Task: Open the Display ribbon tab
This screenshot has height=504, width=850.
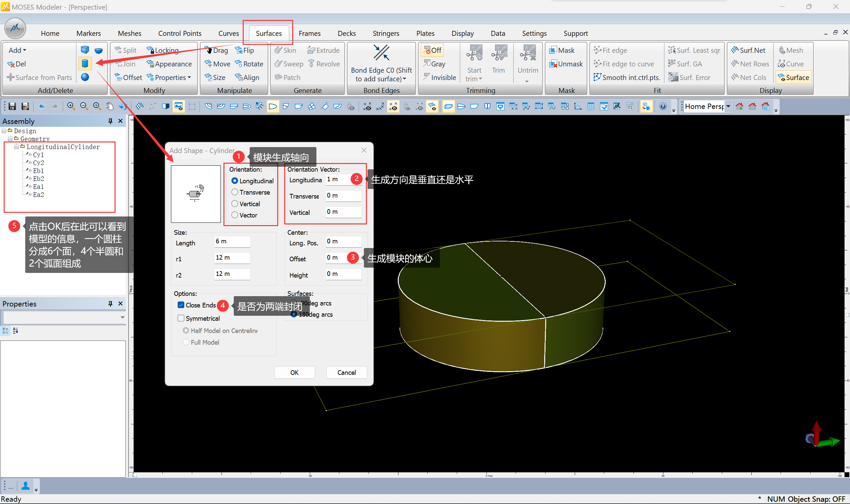Action: tap(462, 33)
